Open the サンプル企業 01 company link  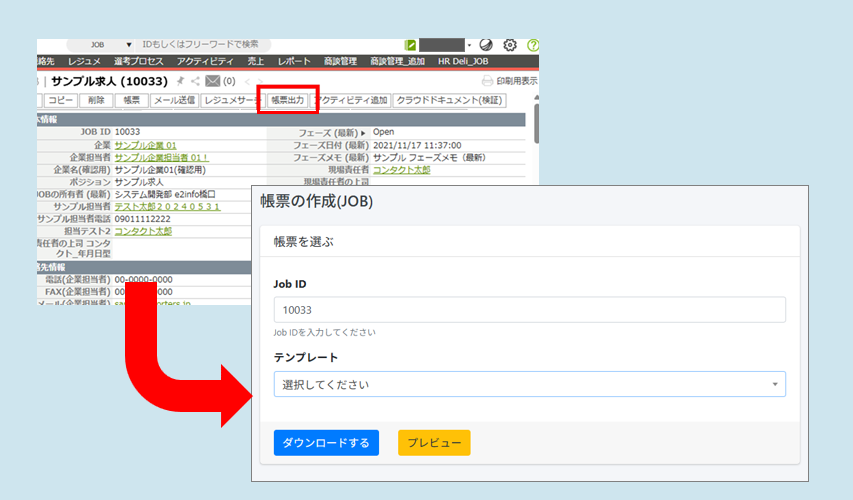click(145, 145)
